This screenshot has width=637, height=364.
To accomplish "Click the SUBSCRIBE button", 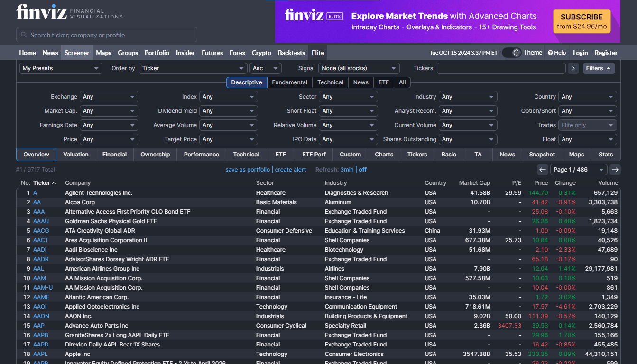I will 582,21.
